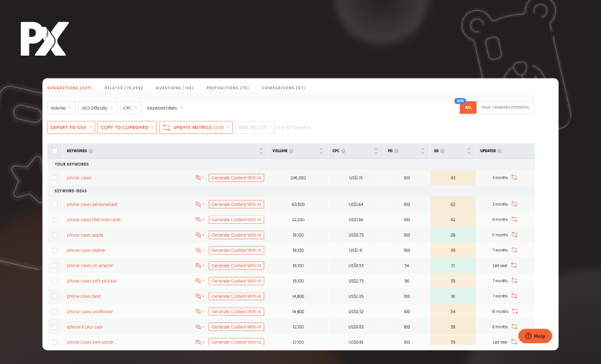
Task: Expand the SEO Difficulty filter
Action: [98, 107]
